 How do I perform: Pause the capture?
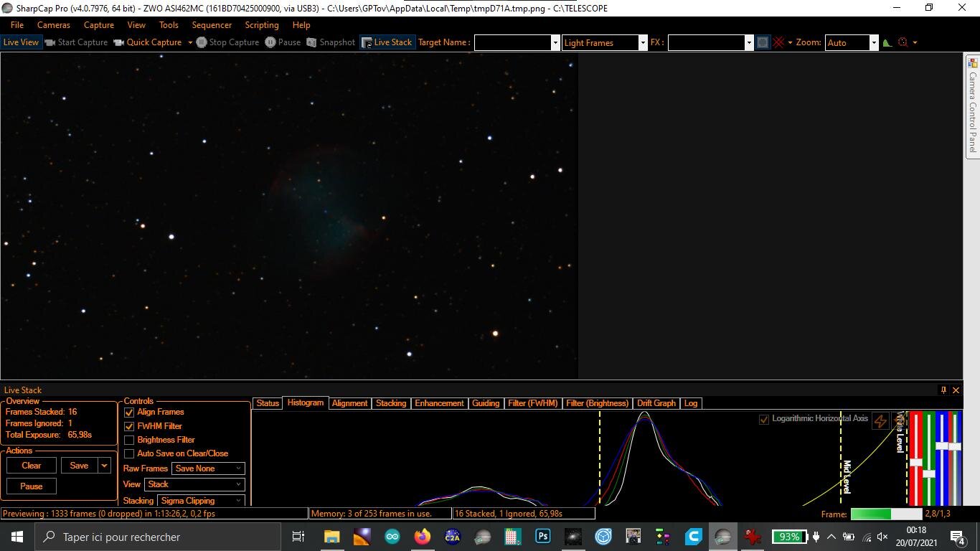[x=283, y=42]
